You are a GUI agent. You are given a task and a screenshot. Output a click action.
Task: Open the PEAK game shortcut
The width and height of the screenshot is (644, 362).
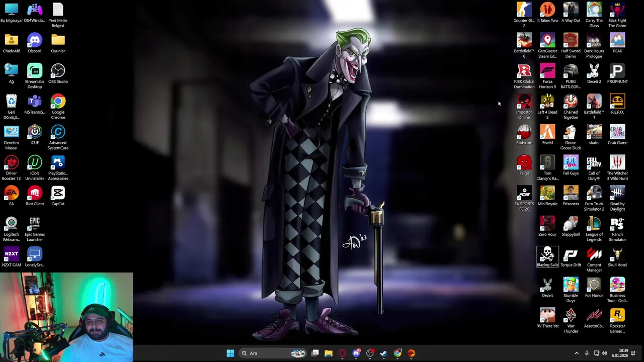[617, 43]
